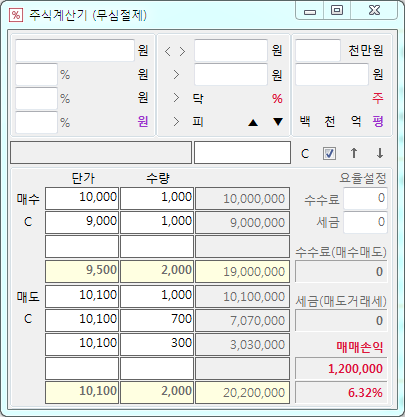Edit the buy price 9,000 field
This screenshot has width=405, height=417.
point(82,222)
